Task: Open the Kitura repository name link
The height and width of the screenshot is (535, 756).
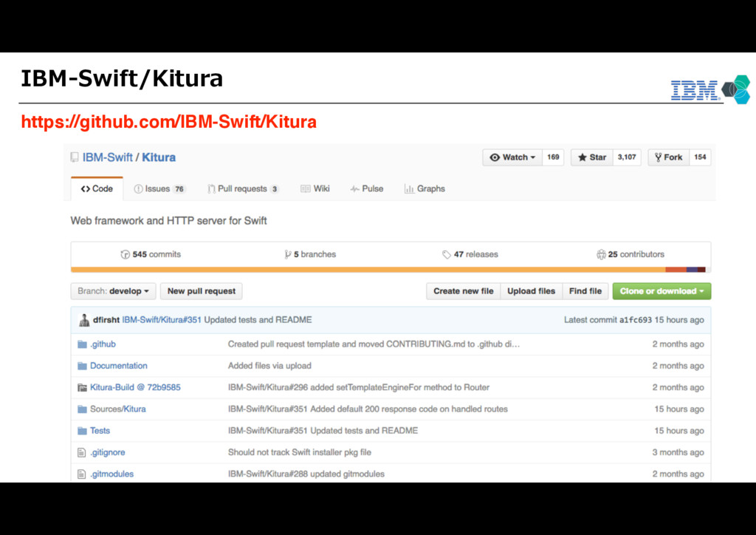Action: click(159, 157)
